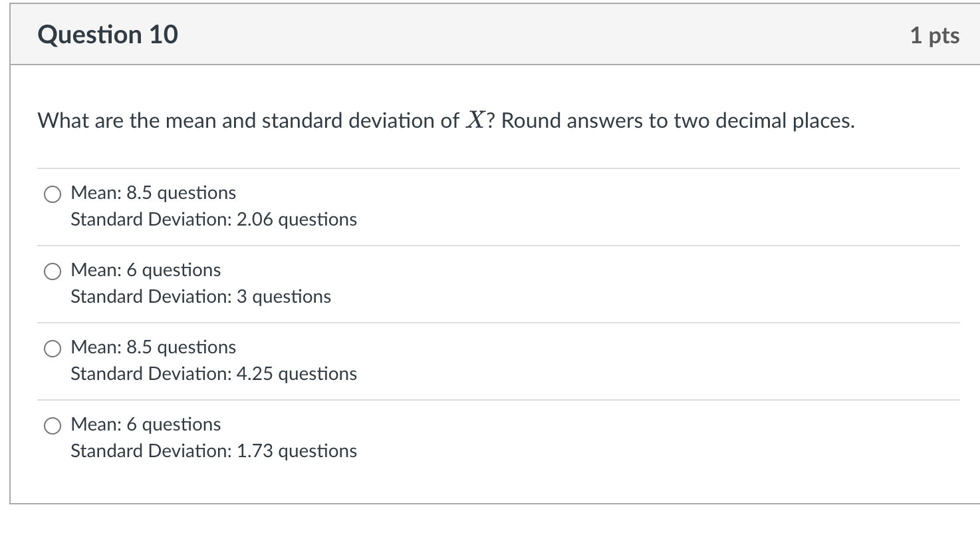The image size is (980, 535).
Task: Click the last answer 'Mean: 6 questions' option
Action: click(145, 425)
